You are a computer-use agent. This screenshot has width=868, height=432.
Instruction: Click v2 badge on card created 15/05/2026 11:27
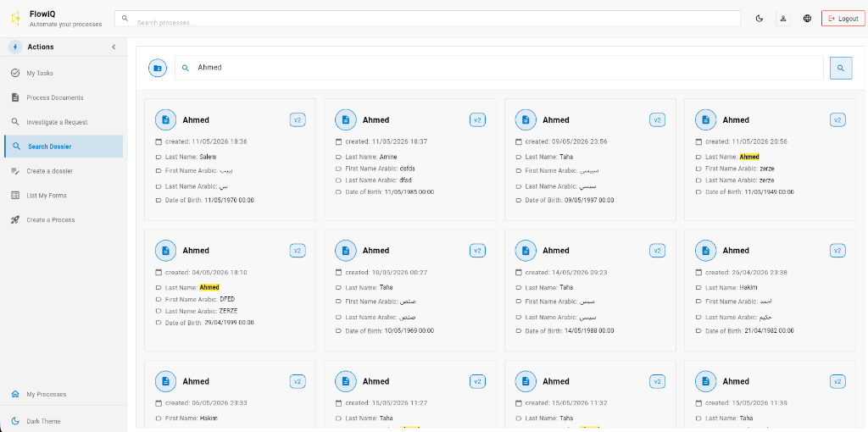tap(477, 381)
